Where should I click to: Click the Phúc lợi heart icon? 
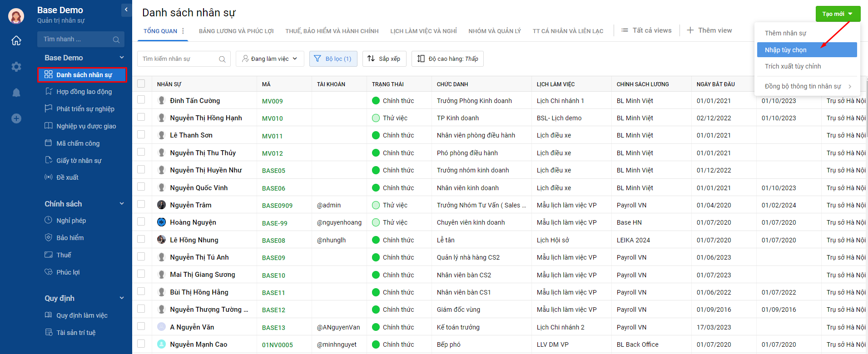point(49,272)
